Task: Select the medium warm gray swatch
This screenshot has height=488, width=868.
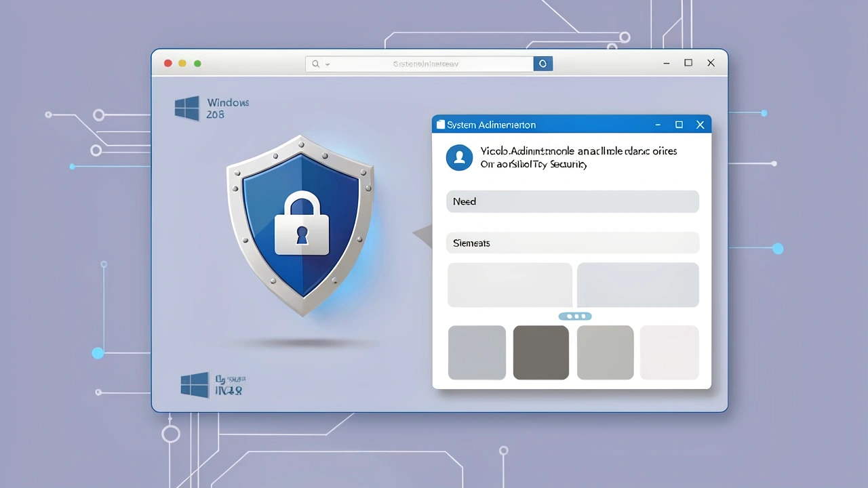Action: pos(605,352)
